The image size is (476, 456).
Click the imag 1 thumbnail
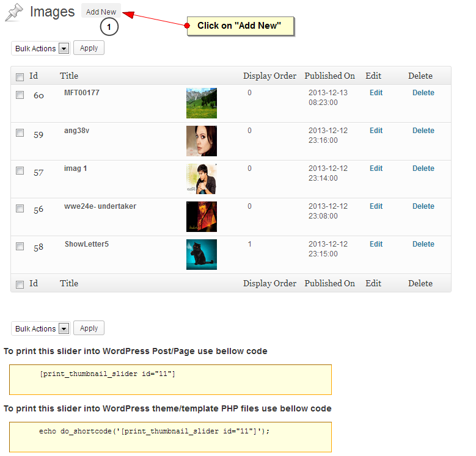[202, 179]
